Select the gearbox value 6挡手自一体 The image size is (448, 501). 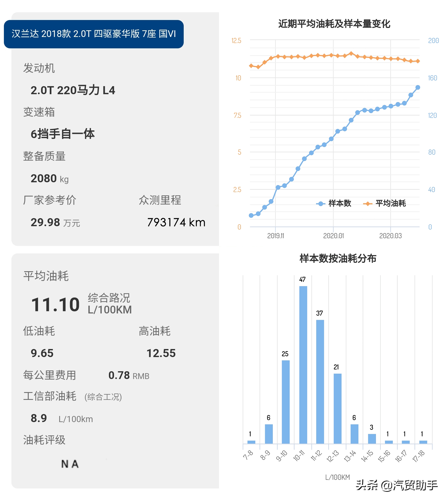pyautogui.click(x=63, y=134)
